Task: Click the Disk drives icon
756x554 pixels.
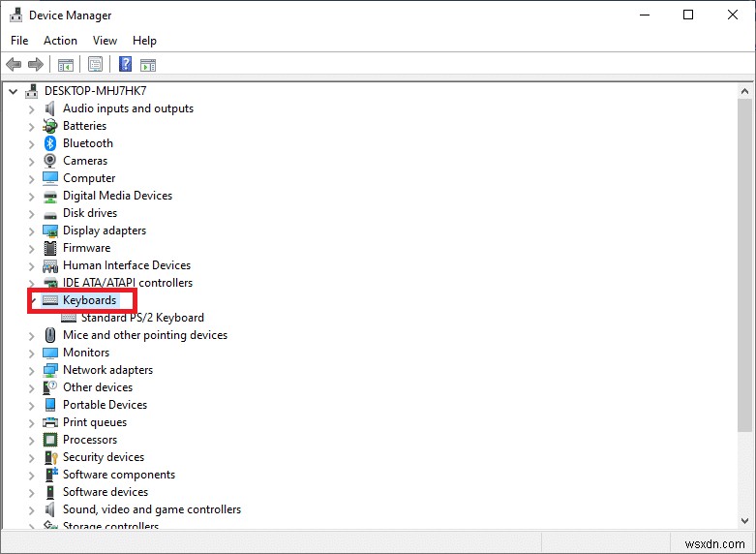Action: click(x=50, y=214)
